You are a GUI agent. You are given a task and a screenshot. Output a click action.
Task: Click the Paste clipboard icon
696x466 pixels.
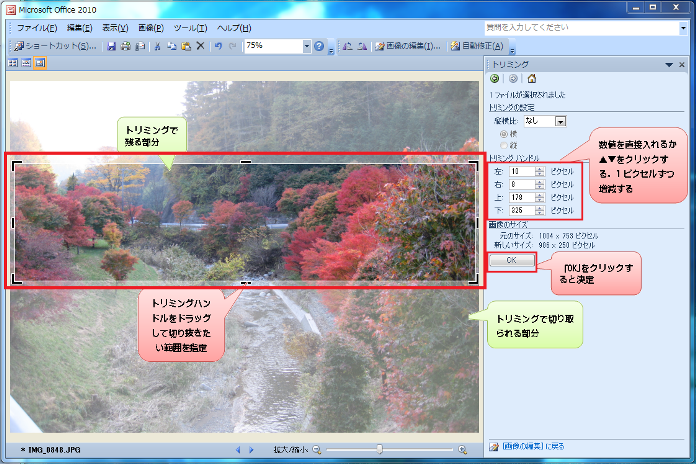coord(186,46)
